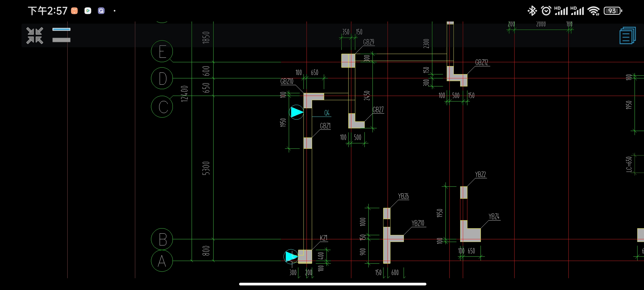Viewport: 644px width, 290px height.
Task: Tap the purple Q notification icon
Action: (101, 11)
